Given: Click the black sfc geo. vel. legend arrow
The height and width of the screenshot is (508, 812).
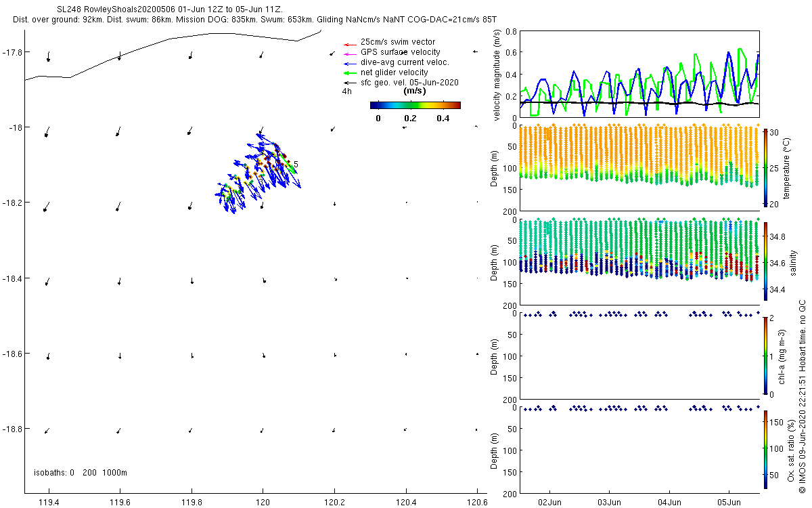Looking at the screenshot, I should (349, 83).
